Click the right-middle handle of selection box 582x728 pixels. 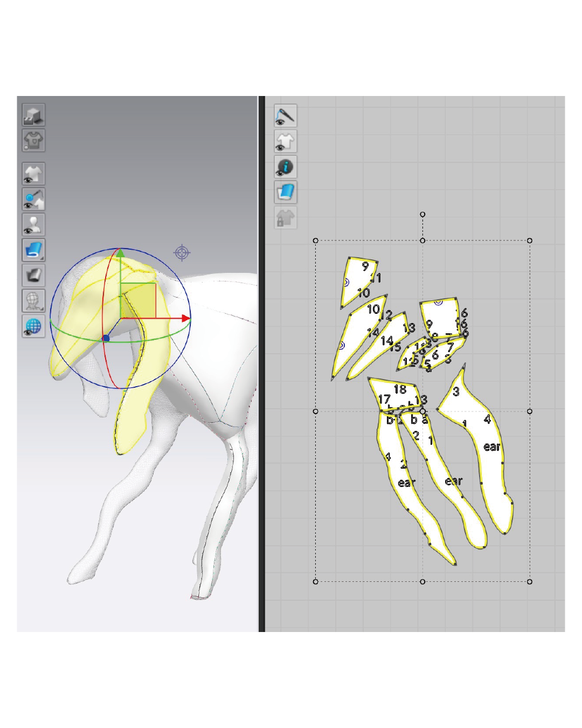click(530, 411)
